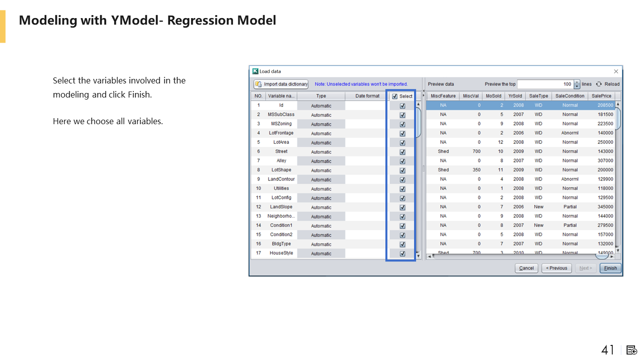Click the Date format cell for Id row

click(367, 106)
